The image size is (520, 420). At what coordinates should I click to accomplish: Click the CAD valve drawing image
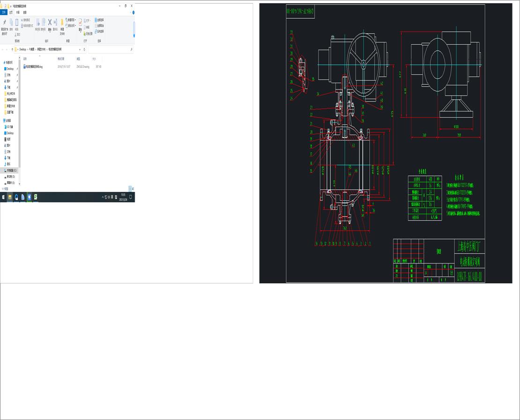tap(386, 143)
